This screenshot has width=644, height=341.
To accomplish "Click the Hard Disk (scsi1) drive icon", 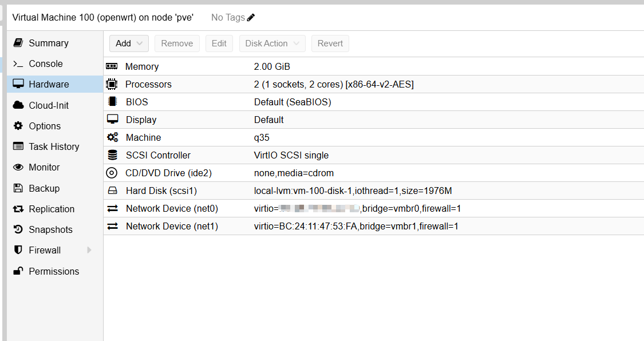I will [112, 191].
